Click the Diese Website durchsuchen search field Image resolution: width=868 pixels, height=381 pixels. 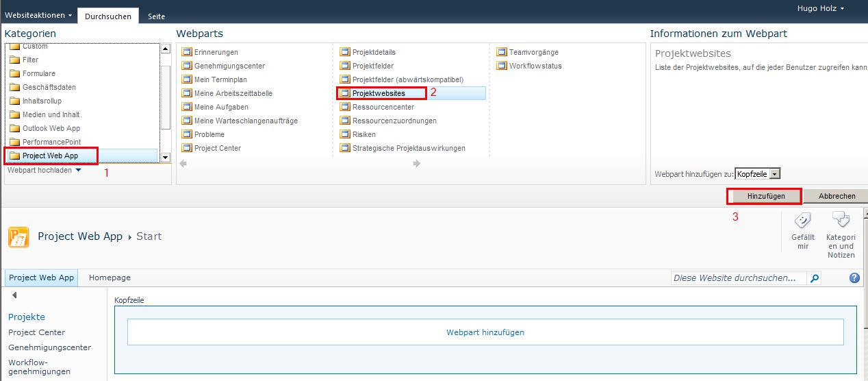tap(739, 278)
